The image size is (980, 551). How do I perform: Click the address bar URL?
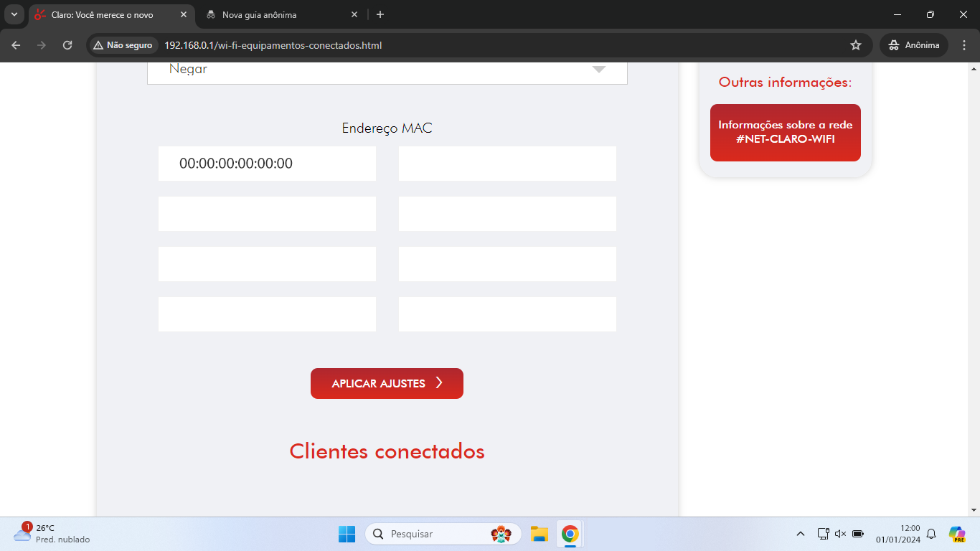pos(273,45)
